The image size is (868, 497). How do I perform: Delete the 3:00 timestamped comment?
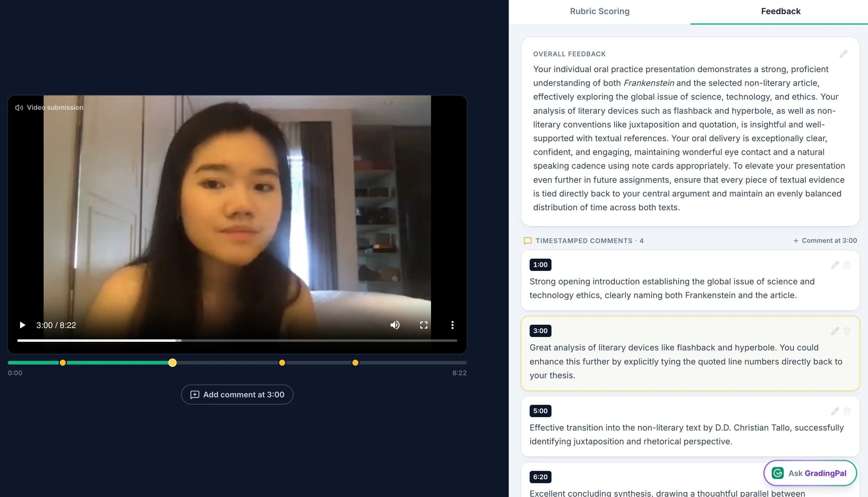(x=847, y=331)
